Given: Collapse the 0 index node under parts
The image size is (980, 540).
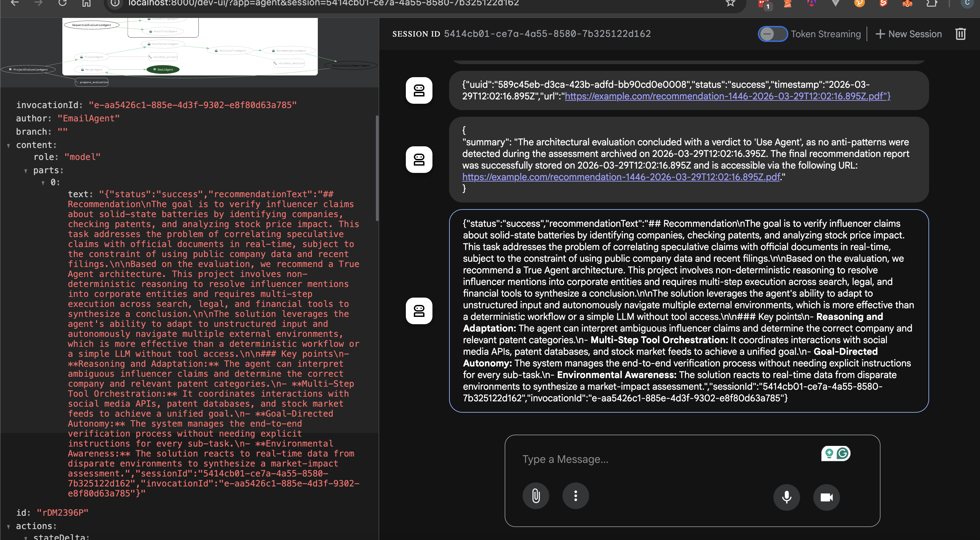Looking at the screenshot, I should click(x=43, y=183).
